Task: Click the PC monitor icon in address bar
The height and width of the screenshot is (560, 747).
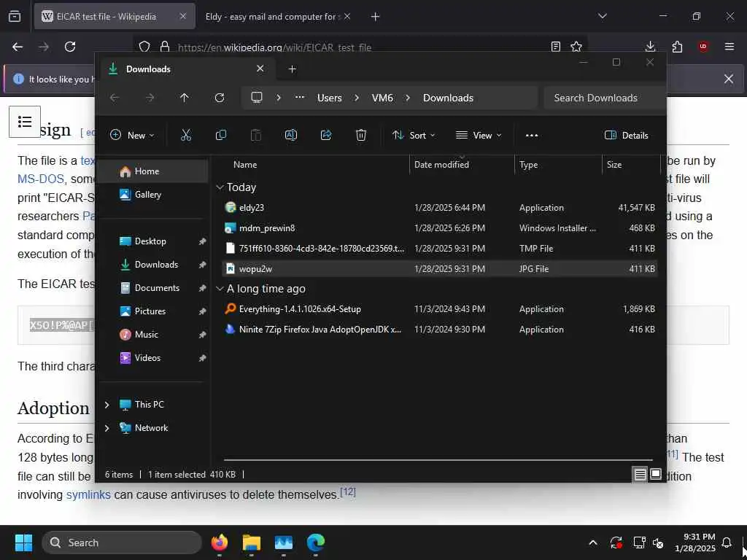Action: (257, 98)
